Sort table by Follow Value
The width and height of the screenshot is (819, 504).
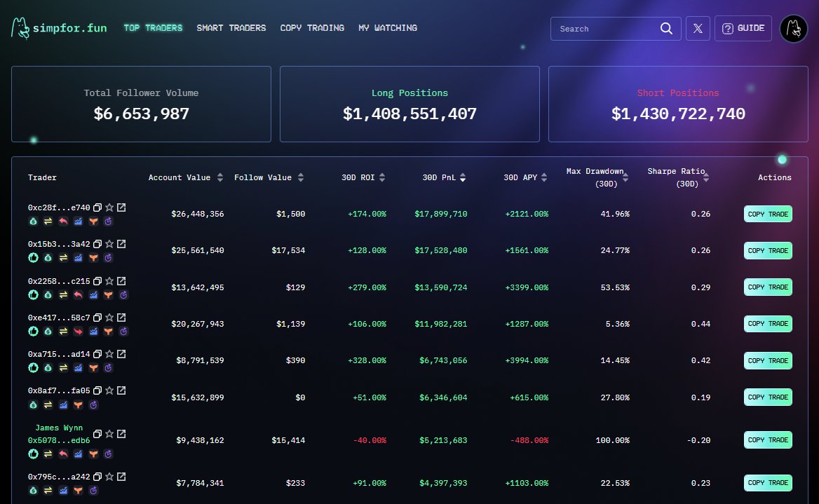(300, 177)
